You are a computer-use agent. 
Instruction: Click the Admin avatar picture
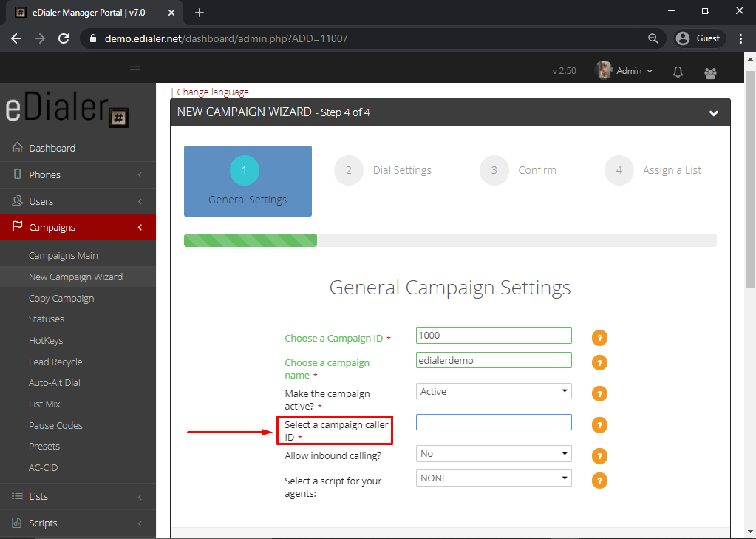(604, 70)
